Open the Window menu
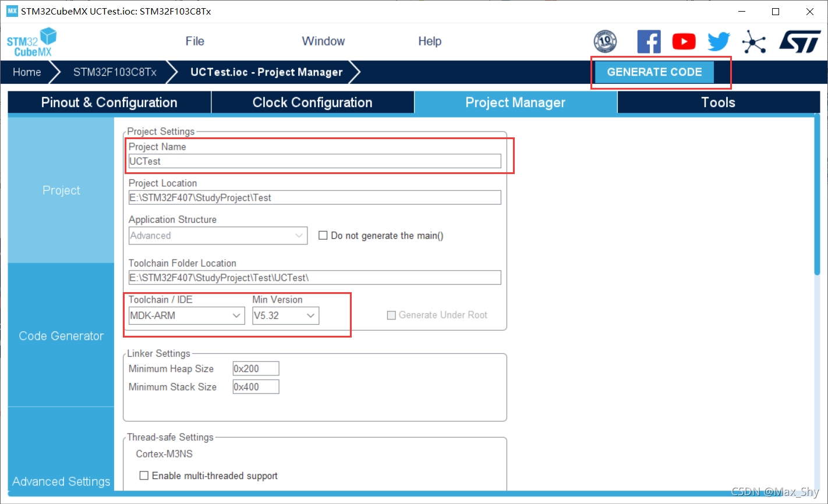This screenshot has height=504, width=828. 323,41
